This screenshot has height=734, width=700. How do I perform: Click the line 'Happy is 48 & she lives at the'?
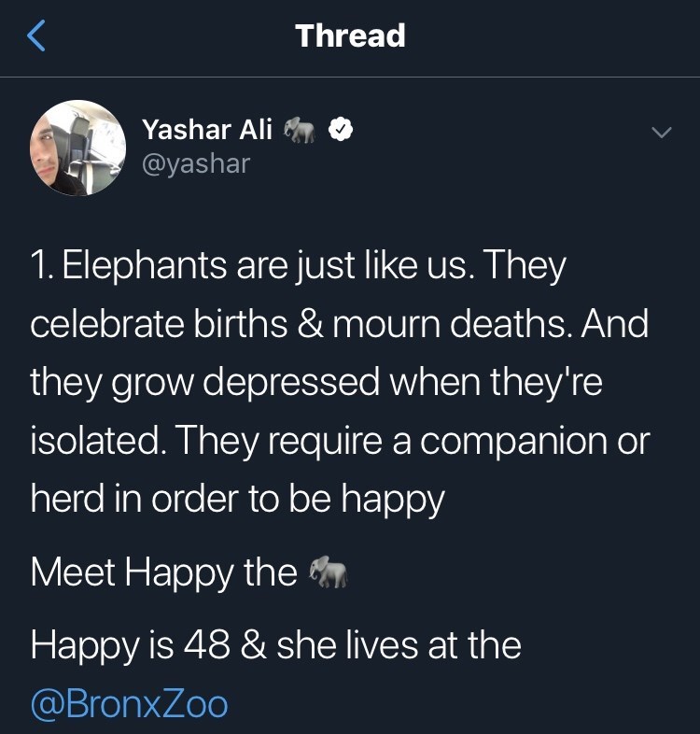(275, 645)
